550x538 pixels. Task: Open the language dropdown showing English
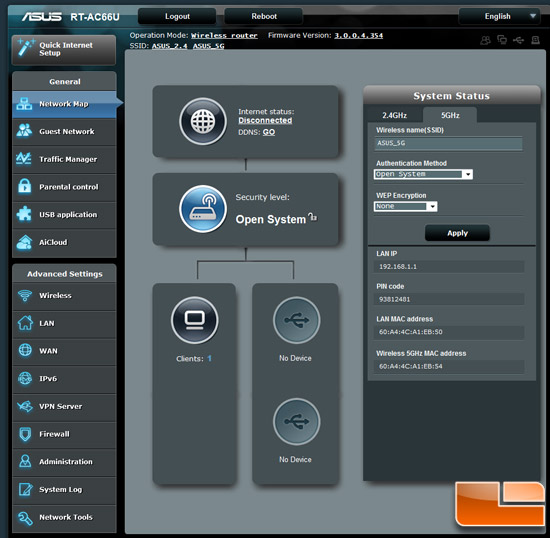coord(499,16)
